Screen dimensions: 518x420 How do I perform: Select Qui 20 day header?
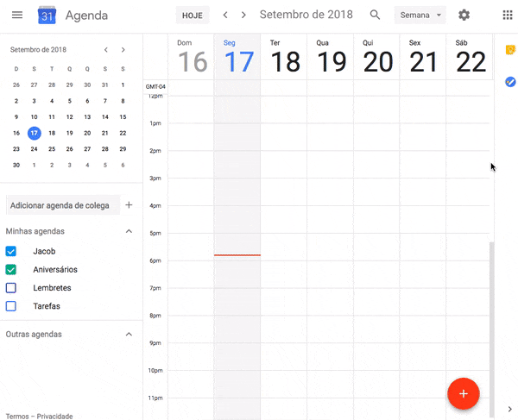377,57
